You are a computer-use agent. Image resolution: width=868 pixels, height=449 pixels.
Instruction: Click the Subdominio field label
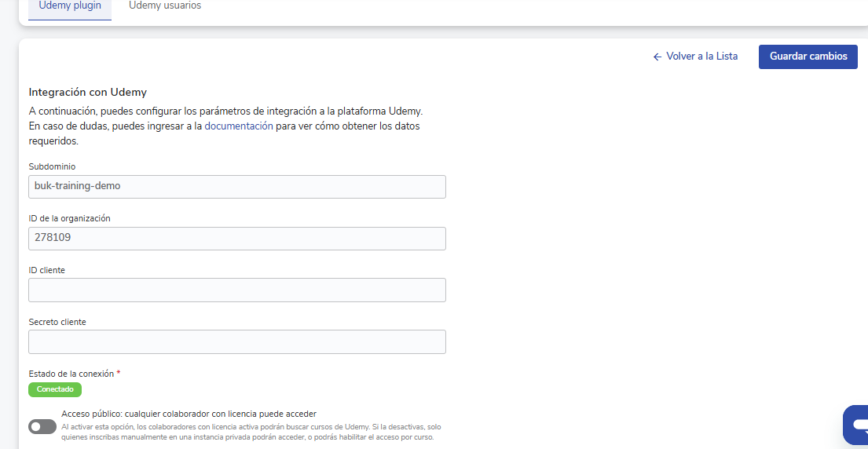click(x=52, y=166)
